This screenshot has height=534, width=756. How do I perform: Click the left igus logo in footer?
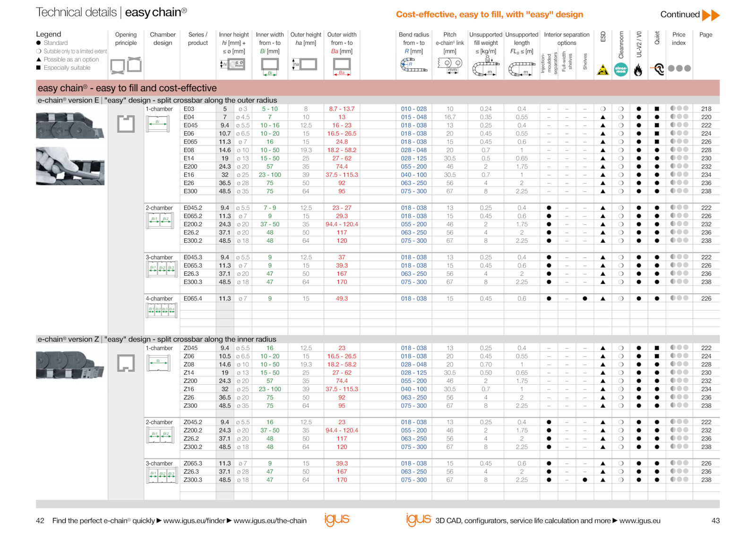[337, 519]
